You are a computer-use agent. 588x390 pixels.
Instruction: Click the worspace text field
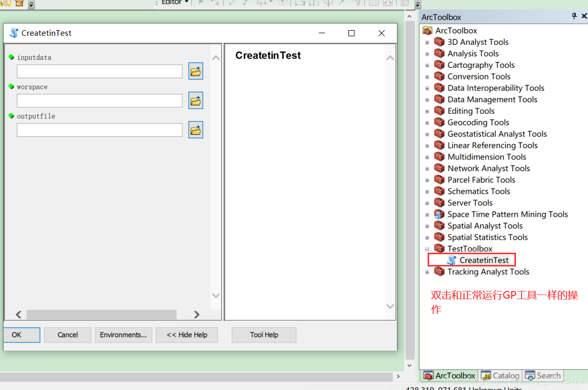point(100,101)
